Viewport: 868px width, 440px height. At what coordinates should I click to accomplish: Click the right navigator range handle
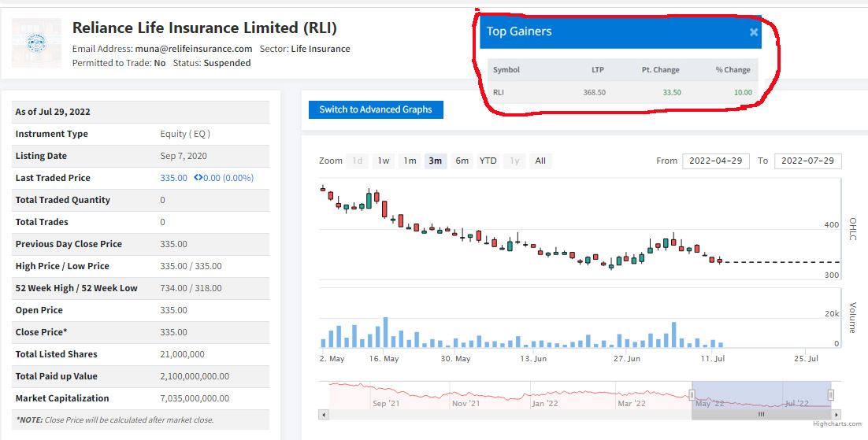pos(831,395)
